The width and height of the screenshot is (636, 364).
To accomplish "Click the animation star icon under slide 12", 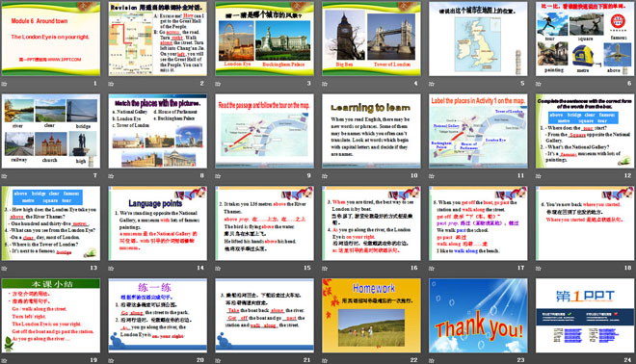I will [x=539, y=176].
